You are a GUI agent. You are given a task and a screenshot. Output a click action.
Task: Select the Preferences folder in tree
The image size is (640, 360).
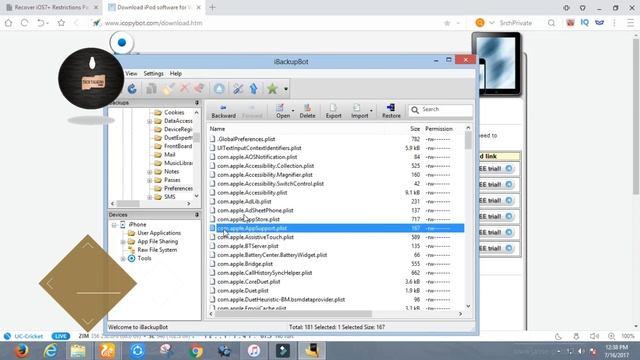tap(178, 189)
